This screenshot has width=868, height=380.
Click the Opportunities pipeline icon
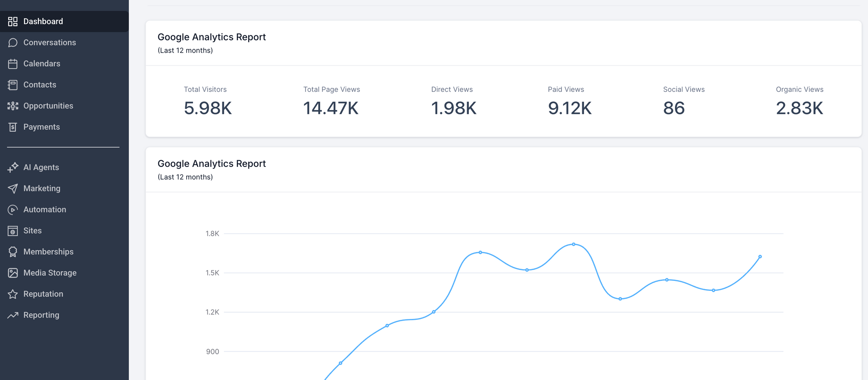(x=13, y=106)
